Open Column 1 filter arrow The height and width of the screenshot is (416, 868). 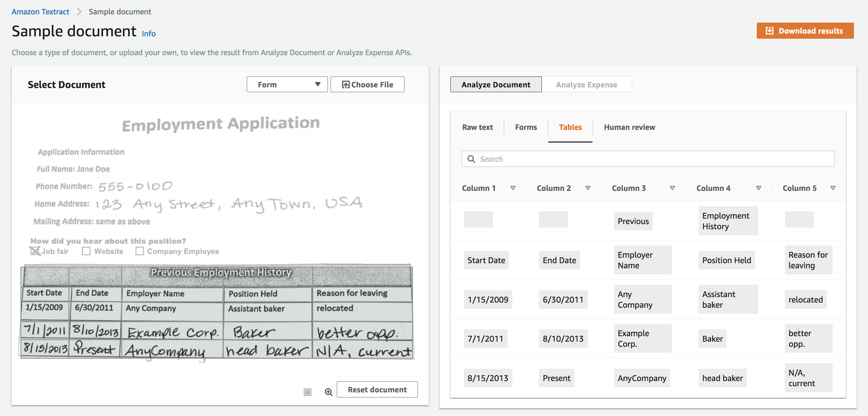click(513, 188)
